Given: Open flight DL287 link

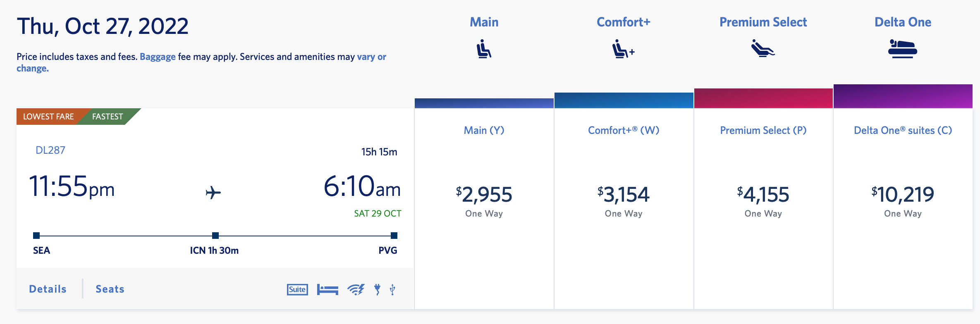Looking at the screenshot, I should (x=50, y=150).
